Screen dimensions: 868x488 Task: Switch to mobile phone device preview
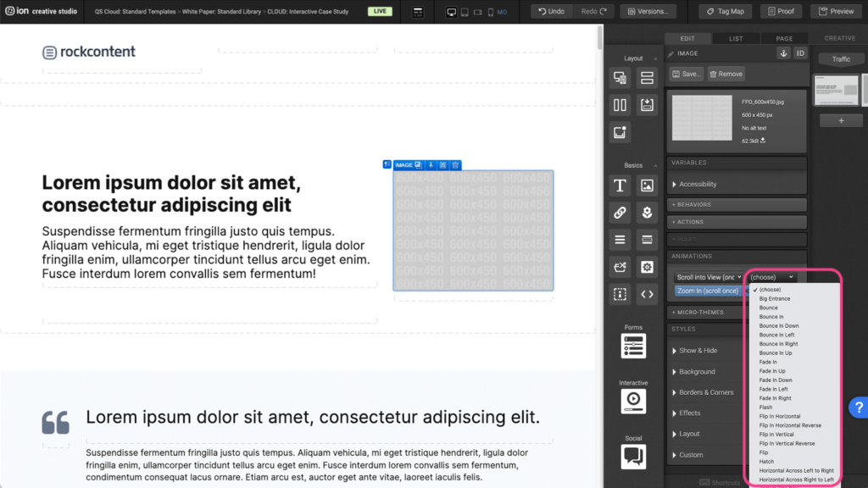[490, 12]
